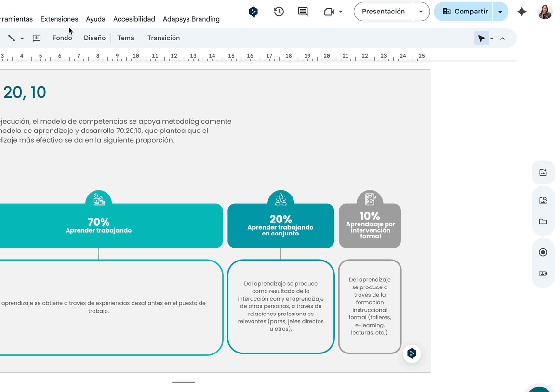Click the record circle sidebar icon
This screenshot has width=560, height=392.
click(543, 252)
